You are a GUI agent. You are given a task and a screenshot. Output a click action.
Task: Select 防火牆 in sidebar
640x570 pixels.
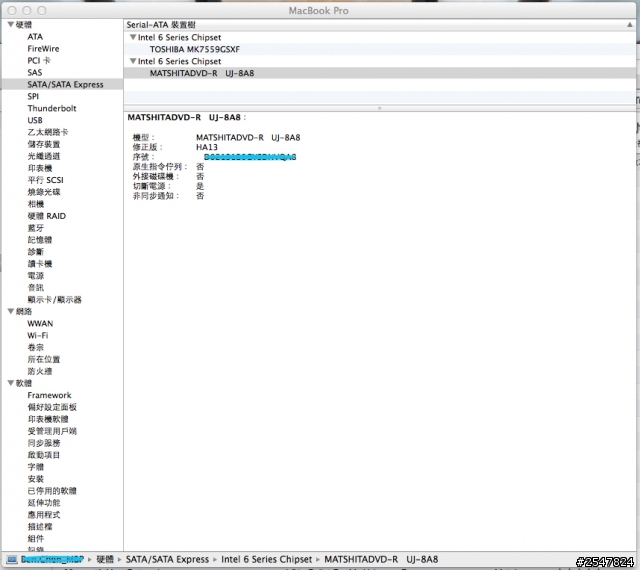(x=40, y=371)
